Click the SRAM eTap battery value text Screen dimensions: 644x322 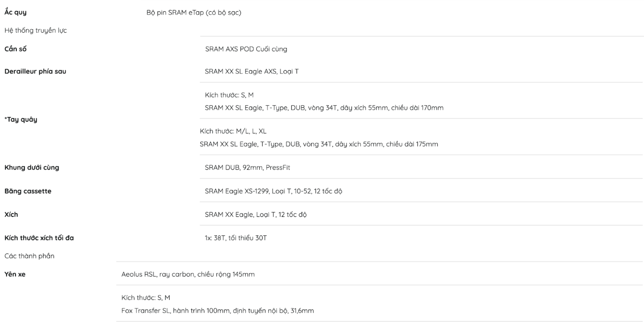(x=194, y=12)
